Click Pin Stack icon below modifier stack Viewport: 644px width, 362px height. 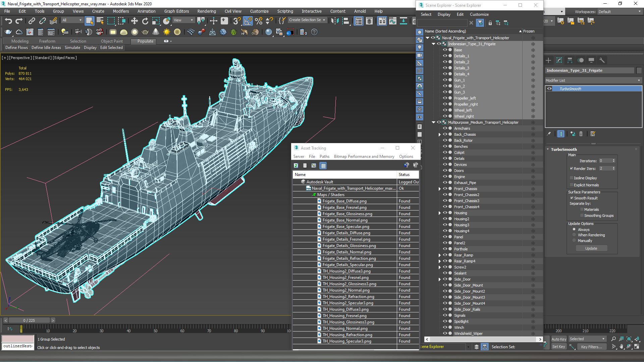pos(549,134)
